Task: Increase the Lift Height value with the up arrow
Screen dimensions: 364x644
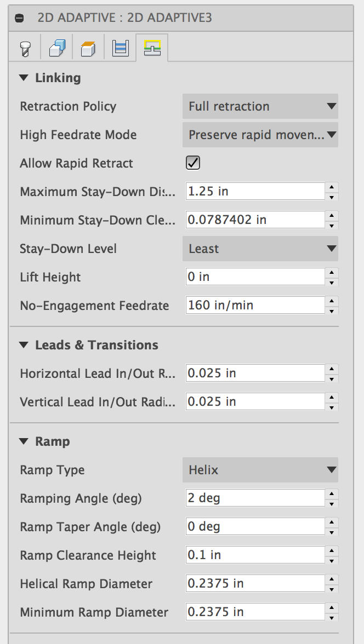Action: point(331,272)
